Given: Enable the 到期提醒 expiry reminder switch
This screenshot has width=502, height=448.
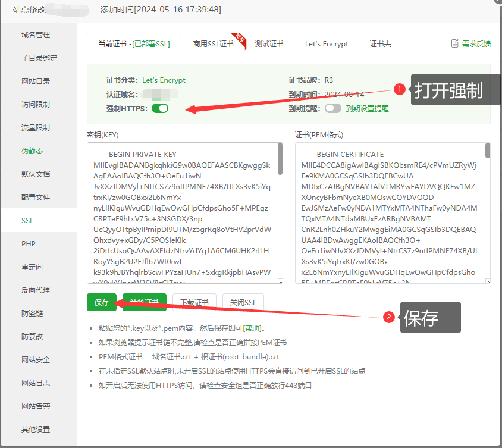Looking at the screenshot, I should click(332, 108).
